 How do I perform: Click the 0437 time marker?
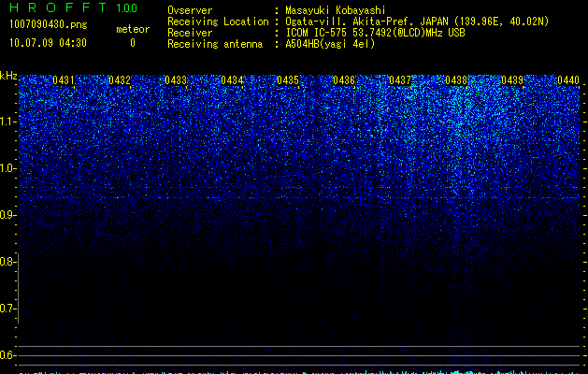400,80
